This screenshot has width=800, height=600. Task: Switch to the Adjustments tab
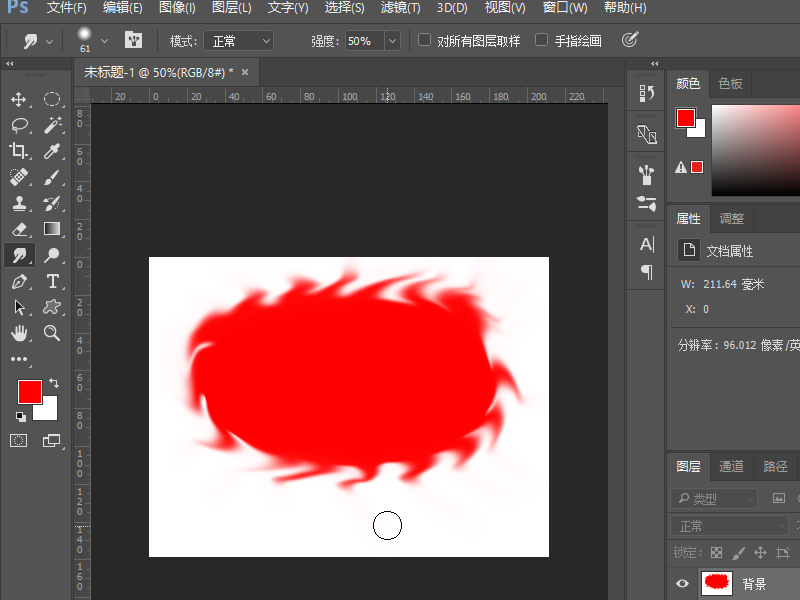[x=731, y=219]
